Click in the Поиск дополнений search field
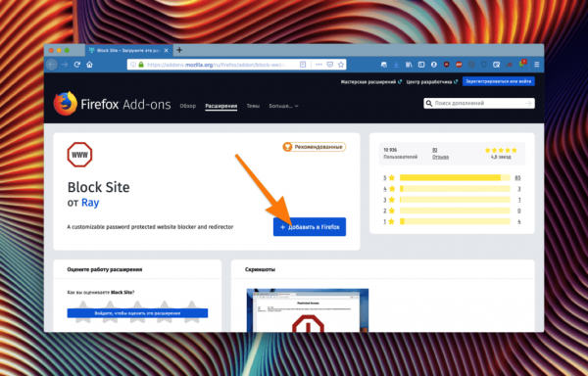Viewport: 588px width, 376px height. [x=479, y=103]
